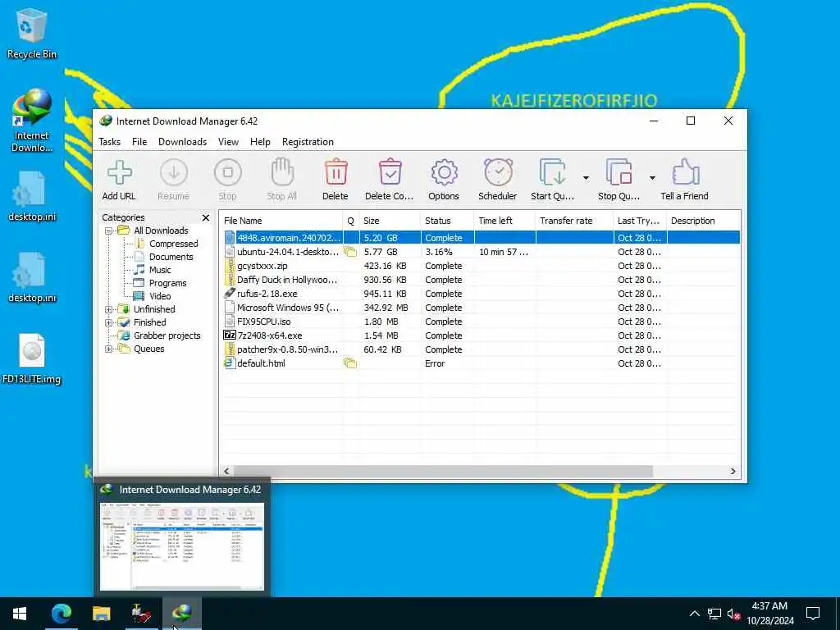Select the Queues tree item
Image resolution: width=840 pixels, height=630 pixels.
pos(149,349)
